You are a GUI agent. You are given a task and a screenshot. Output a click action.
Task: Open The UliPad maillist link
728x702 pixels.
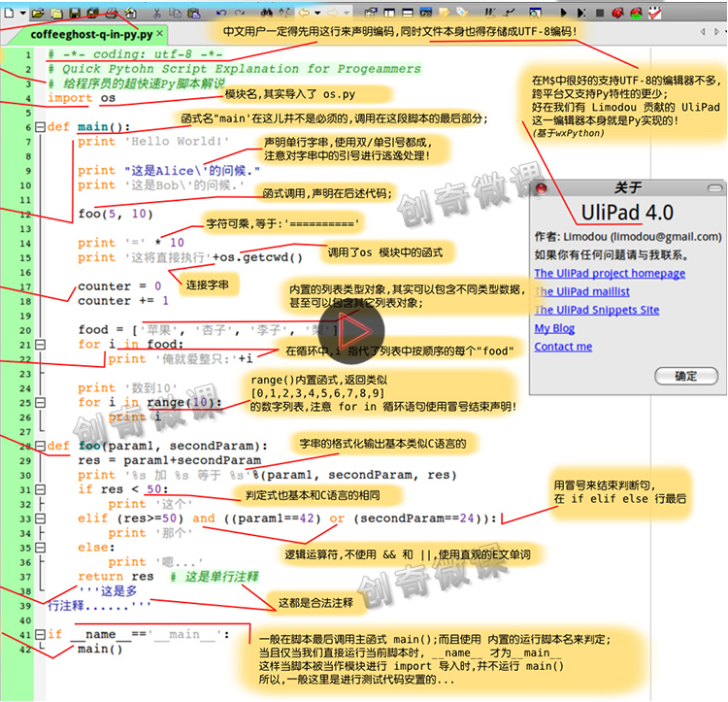tap(581, 291)
